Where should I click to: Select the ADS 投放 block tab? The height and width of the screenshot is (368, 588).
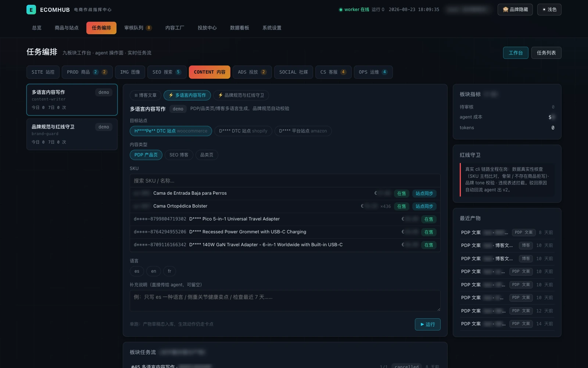point(252,72)
